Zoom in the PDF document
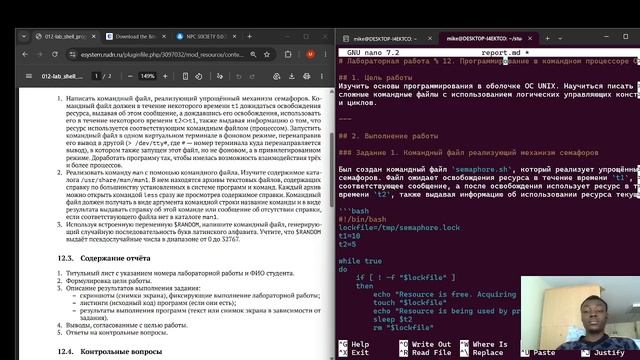 (165, 76)
